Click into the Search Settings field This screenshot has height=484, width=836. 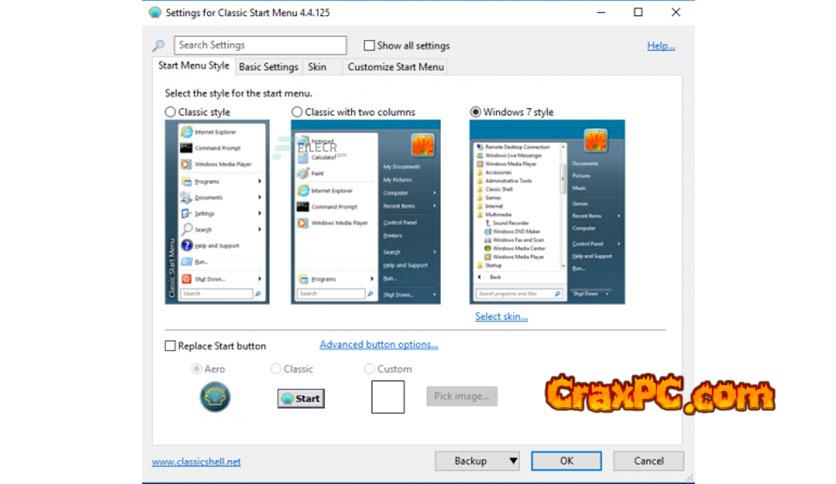(x=260, y=45)
